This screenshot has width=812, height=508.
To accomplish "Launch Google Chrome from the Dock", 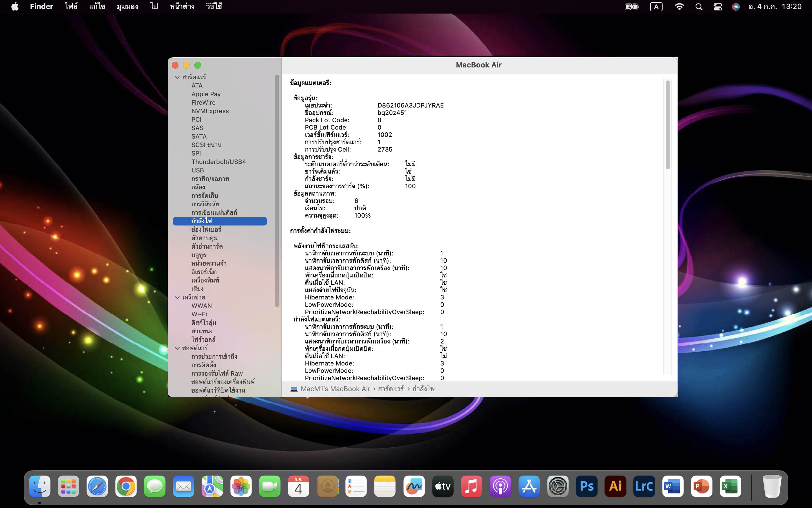I will [x=126, y=486].
